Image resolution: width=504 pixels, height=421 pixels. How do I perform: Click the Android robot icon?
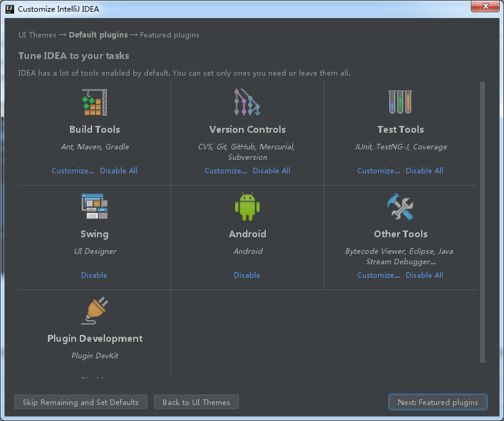(247, 207)
